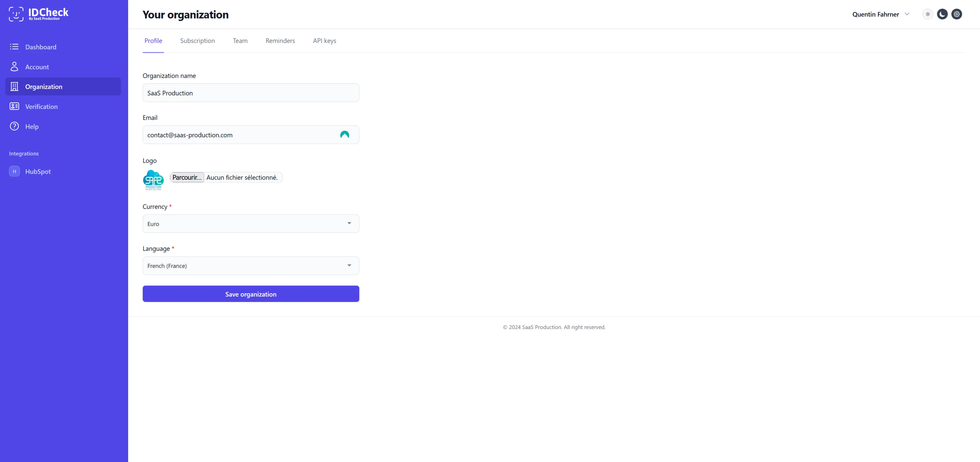Click the Verification ID card icon
The image size is (980, 462).
coord(14,106)
